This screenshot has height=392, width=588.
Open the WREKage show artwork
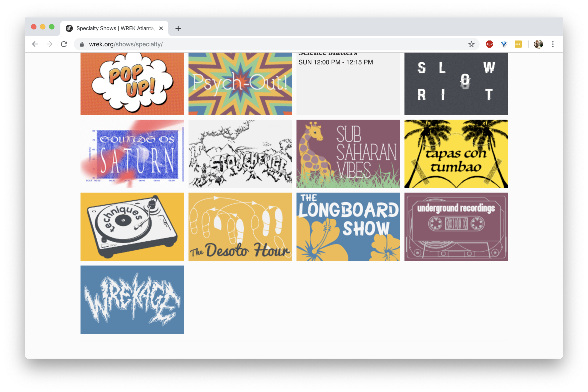[132, 300]
